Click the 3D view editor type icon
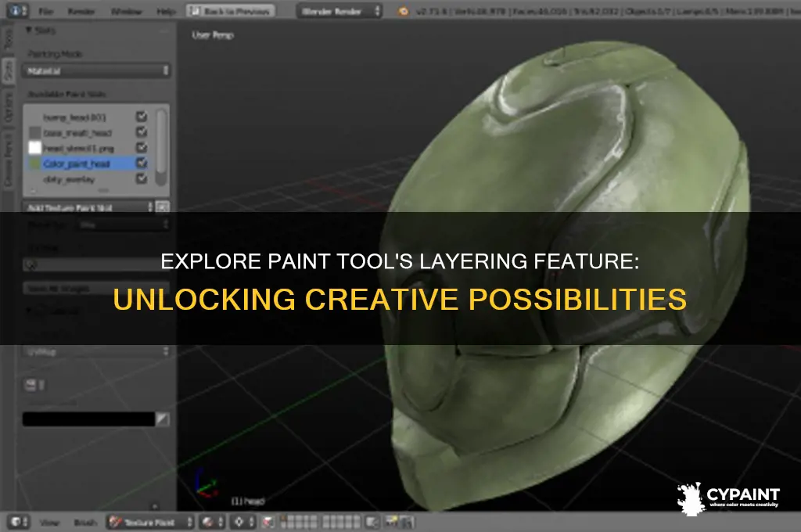Viewport: 801px width, 532px height. point(19,522)
